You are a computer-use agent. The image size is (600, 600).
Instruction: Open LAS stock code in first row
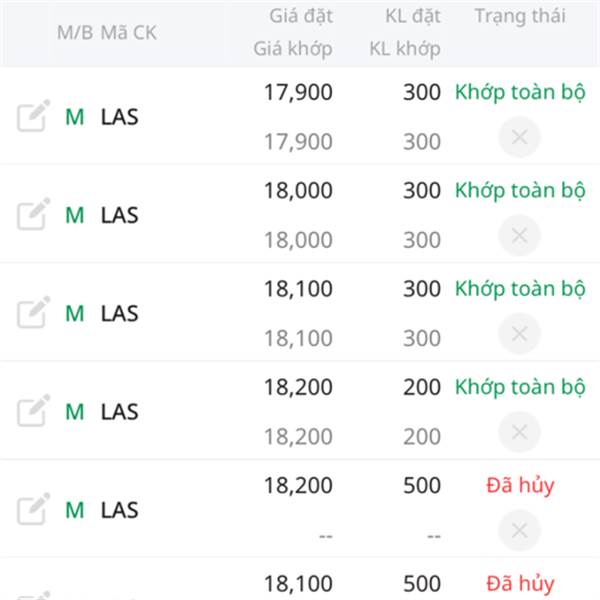click(119, 117)
